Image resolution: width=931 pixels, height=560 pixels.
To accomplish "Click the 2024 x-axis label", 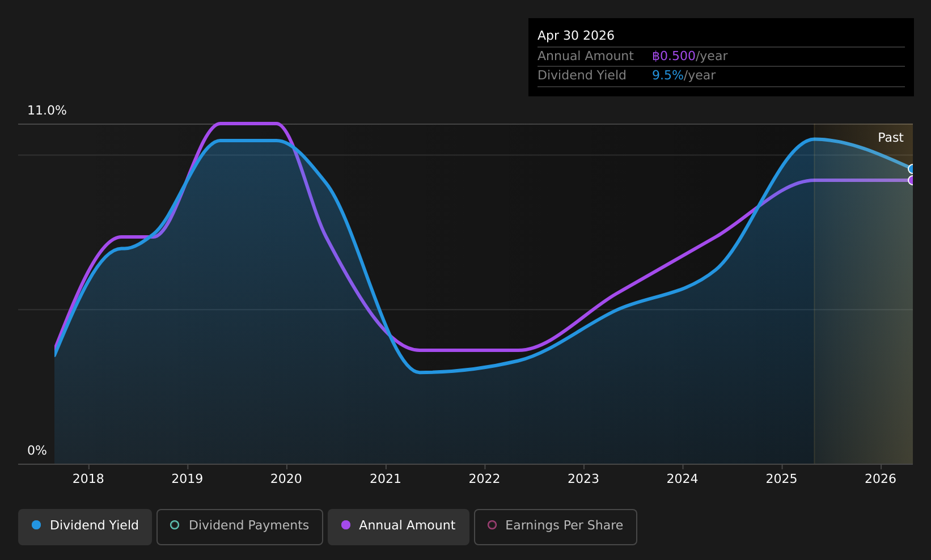I will pos(682,479).
